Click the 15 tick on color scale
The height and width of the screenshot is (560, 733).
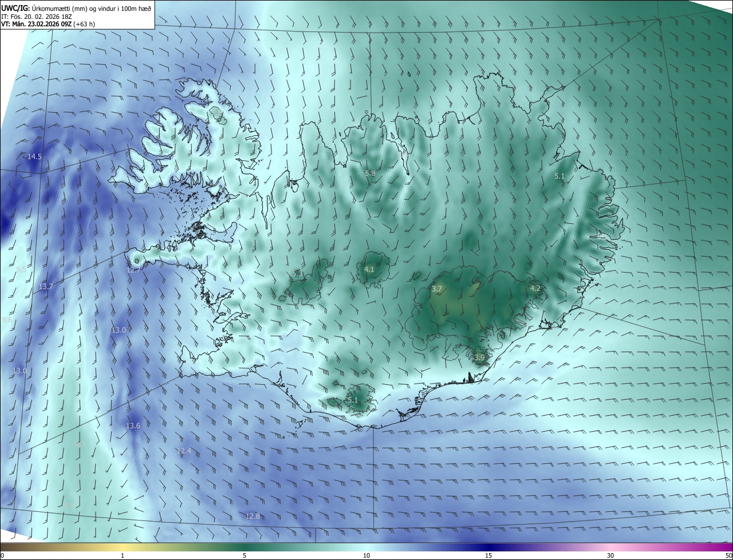(x=488, y=555)
